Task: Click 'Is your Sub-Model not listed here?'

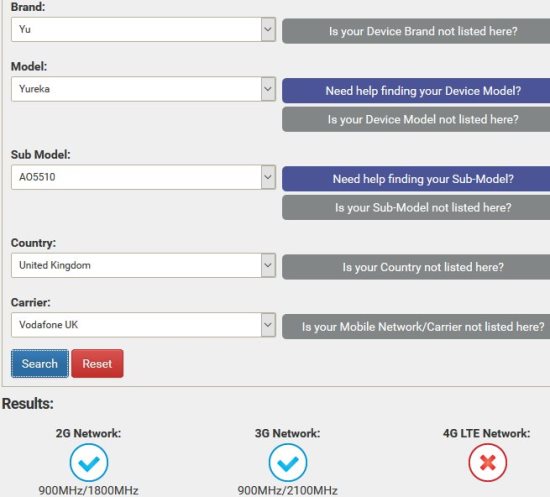Action: pos(416,207)
